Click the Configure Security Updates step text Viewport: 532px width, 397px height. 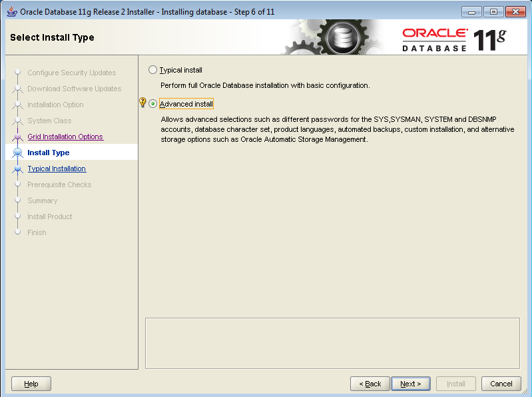72,73
